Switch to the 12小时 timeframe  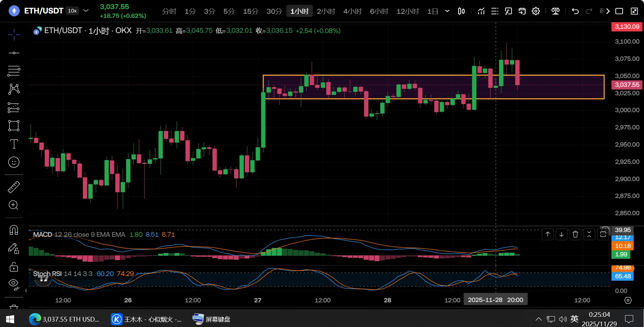point(408,11)
